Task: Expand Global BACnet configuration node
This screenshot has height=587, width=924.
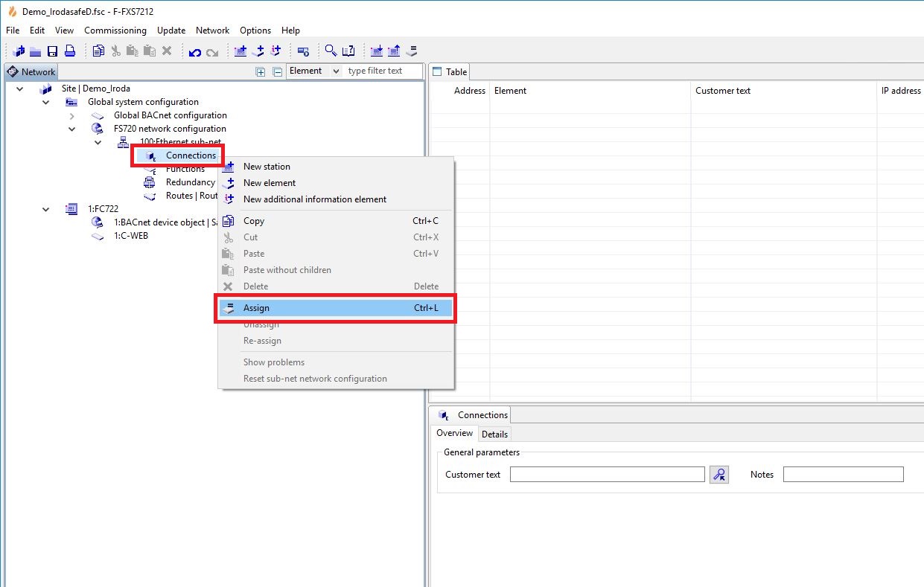Action: 72,116
